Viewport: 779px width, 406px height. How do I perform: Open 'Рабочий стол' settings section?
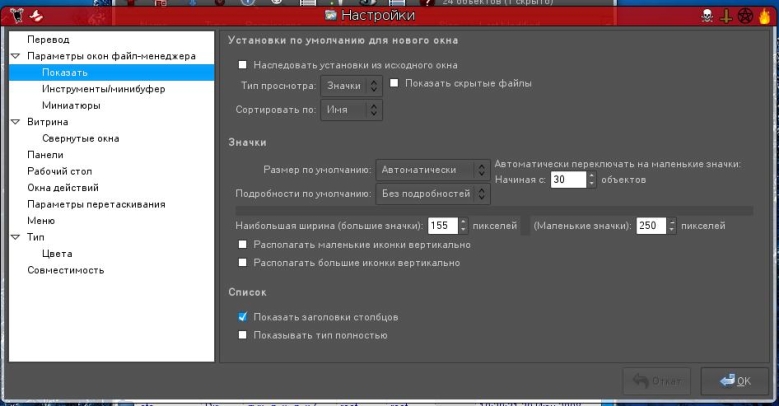click(60, 171)
